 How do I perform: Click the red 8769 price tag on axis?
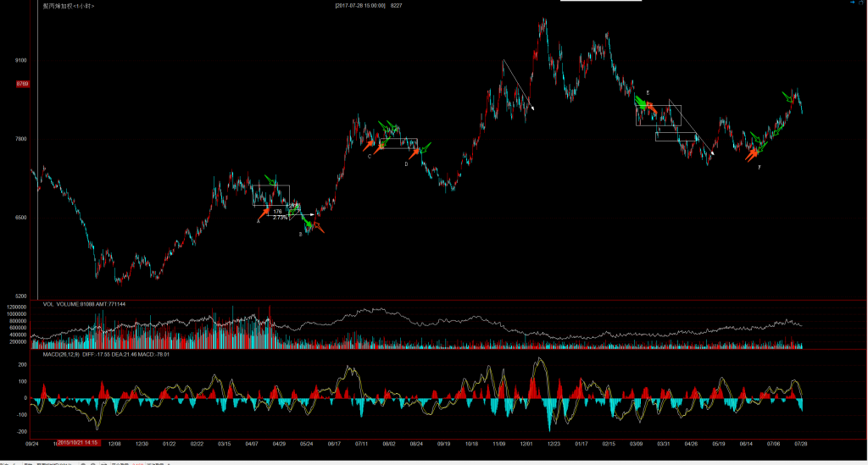[23, 84]
